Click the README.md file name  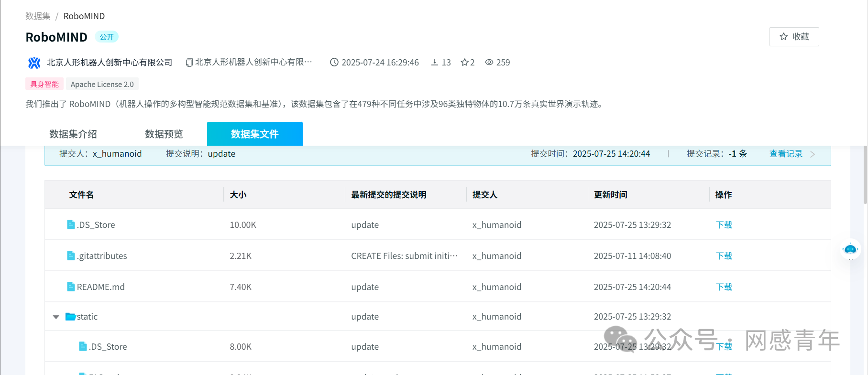coord(101,287)
